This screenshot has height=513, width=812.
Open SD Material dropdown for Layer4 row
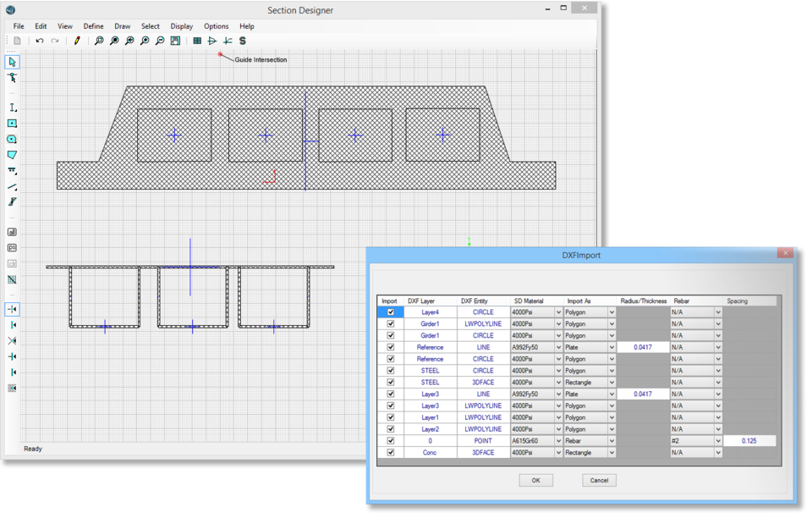click(558, 312)
